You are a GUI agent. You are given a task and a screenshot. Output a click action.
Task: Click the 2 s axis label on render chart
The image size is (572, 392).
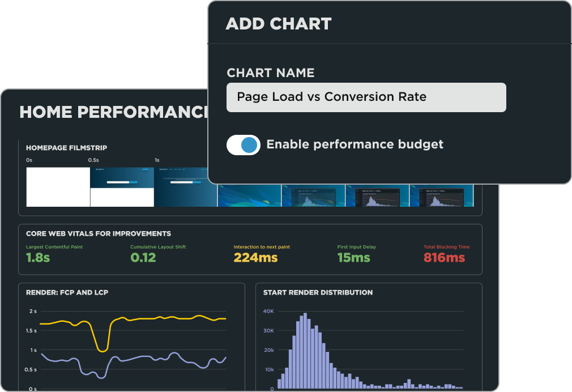pos(33,311)
